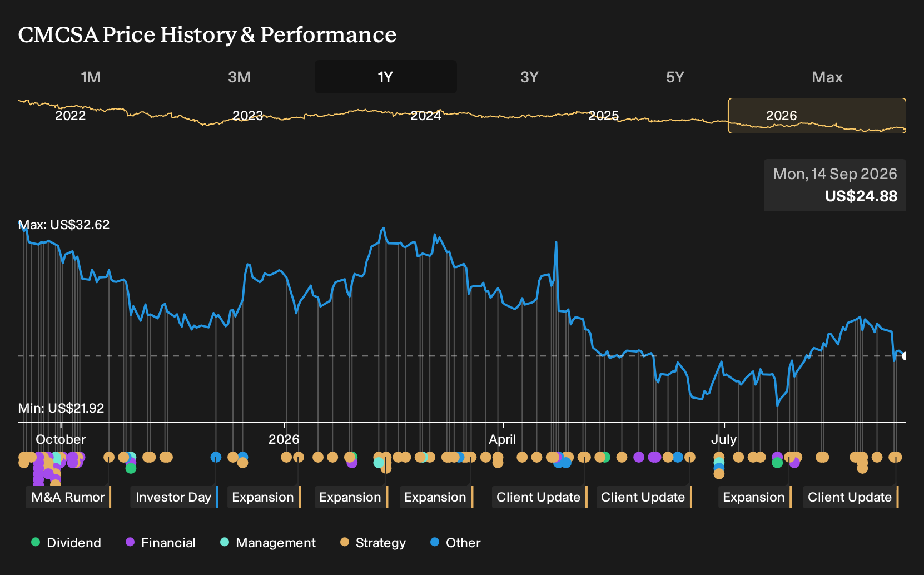Click the highlighted 2026 range selector
Viewport: 924px width, 575px height.
click(817, 116)
